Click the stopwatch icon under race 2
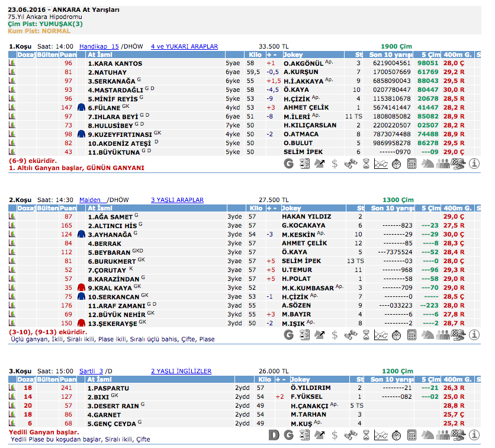495x448 pixels. click(397, 335)
